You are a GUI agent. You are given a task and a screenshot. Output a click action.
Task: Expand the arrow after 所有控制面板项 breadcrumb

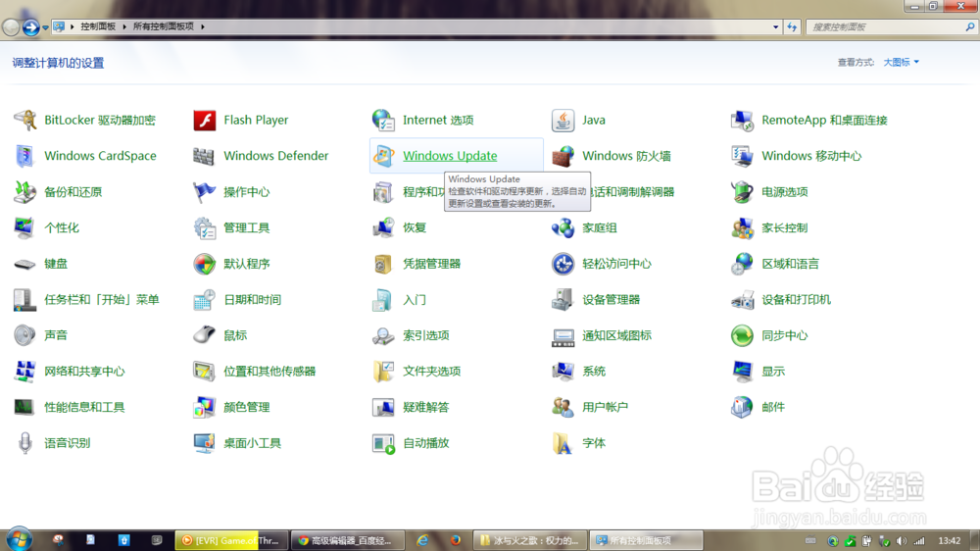[x=203, y=26]
